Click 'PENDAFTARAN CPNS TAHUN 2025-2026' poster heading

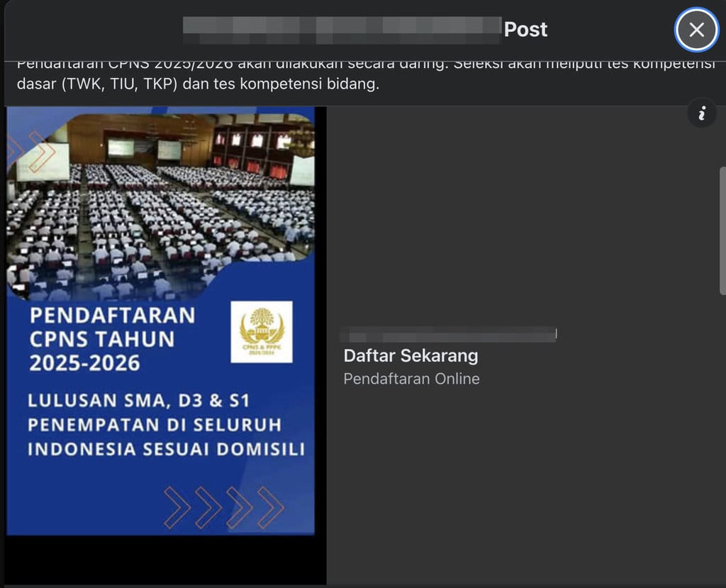pos(112,338)
